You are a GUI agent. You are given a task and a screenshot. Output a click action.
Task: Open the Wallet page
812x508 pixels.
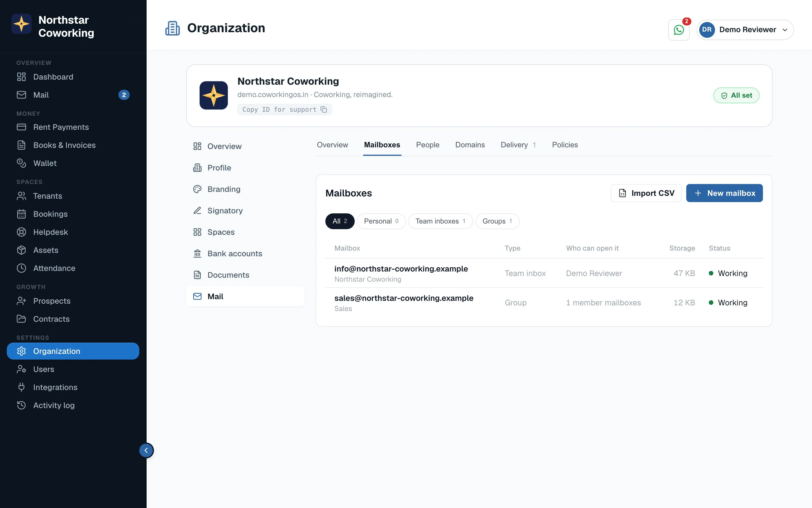73,163
